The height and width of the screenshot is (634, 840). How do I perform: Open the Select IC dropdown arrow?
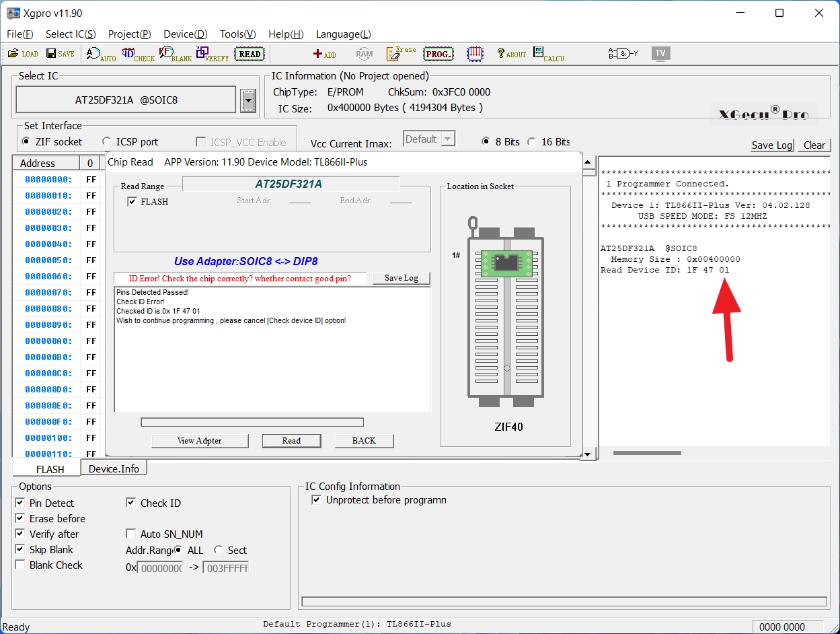click(x=248, y=101)
